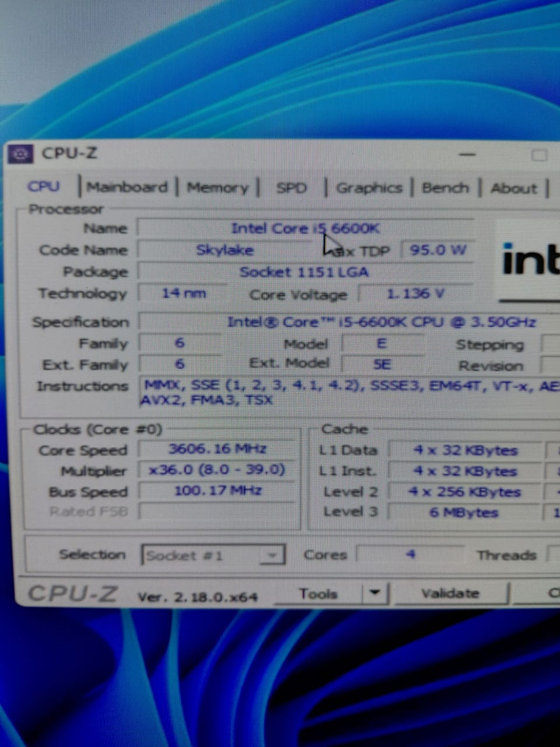Click the Multiplier value x36.0 (8.0 - 39.0)
Image resolution: width=560 pixels, height=747 pixels.
(217, 470)
